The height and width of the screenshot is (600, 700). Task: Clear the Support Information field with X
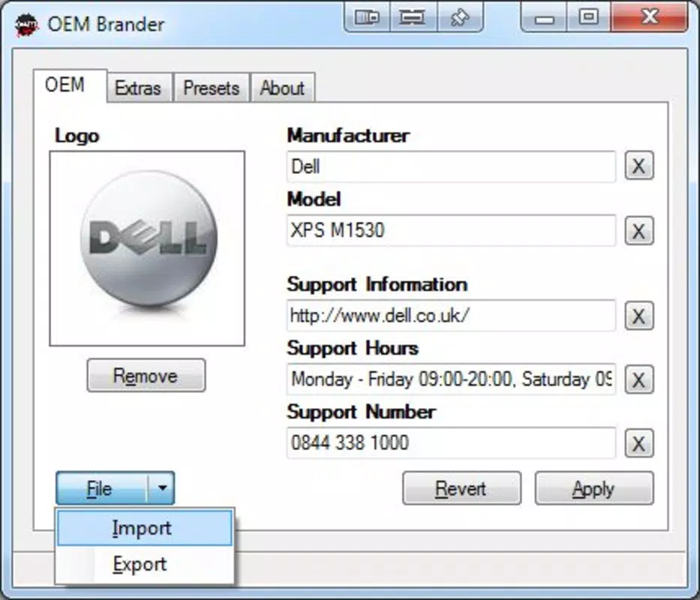click(638, 316)
